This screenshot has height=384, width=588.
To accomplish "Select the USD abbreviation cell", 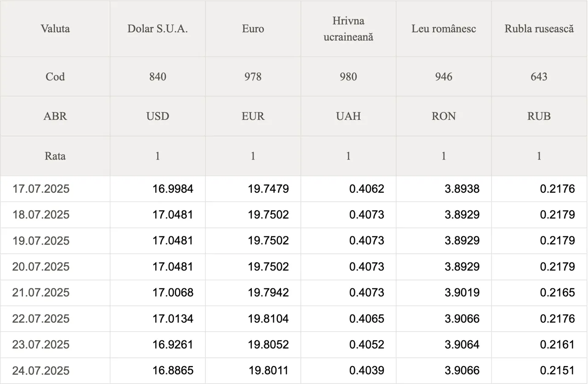I will 158,116.
